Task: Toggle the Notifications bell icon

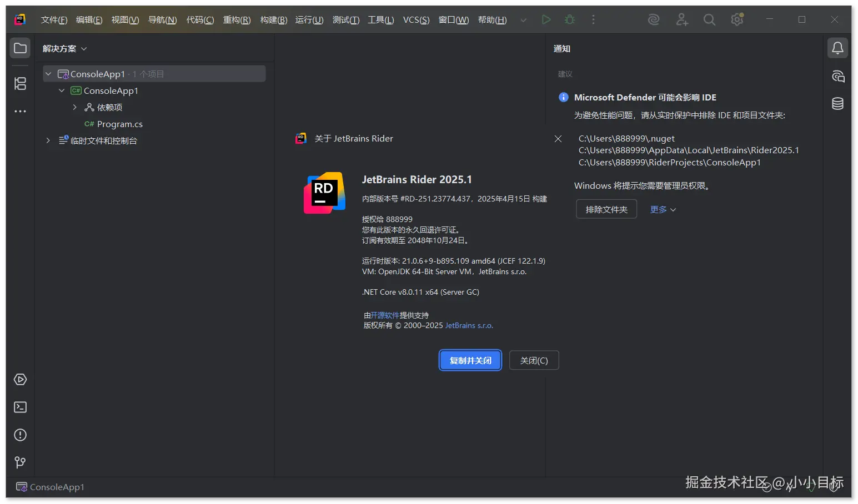Action: [837, 48]
